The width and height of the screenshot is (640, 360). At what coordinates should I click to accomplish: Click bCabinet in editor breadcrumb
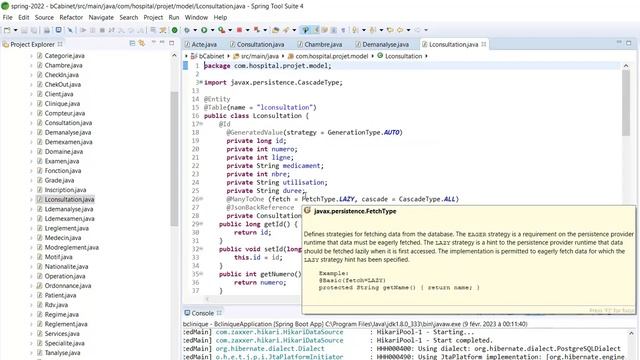coord(208,56)
